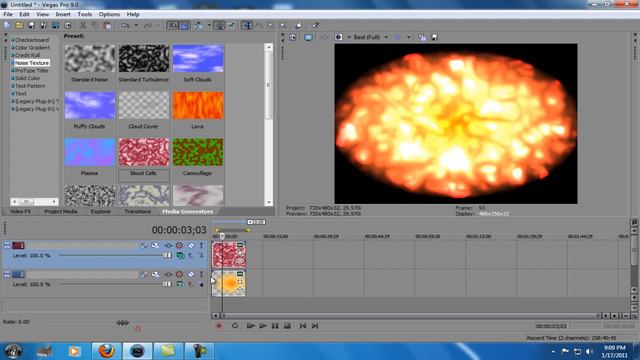Toggle Bypass Motion Blur on track 2
This screenshot has height=360, width=640.
coord(143,274)
